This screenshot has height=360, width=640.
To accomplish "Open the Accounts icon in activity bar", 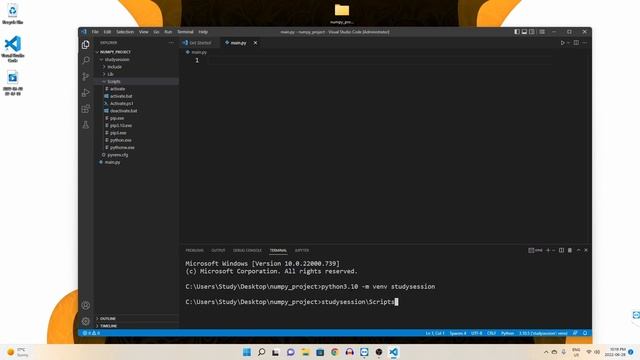I will (x=86, y=305).
